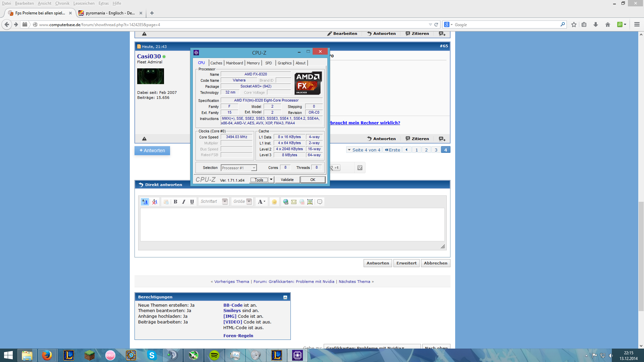
Task: Open the smiley insert icon
Action: [274, 202]
